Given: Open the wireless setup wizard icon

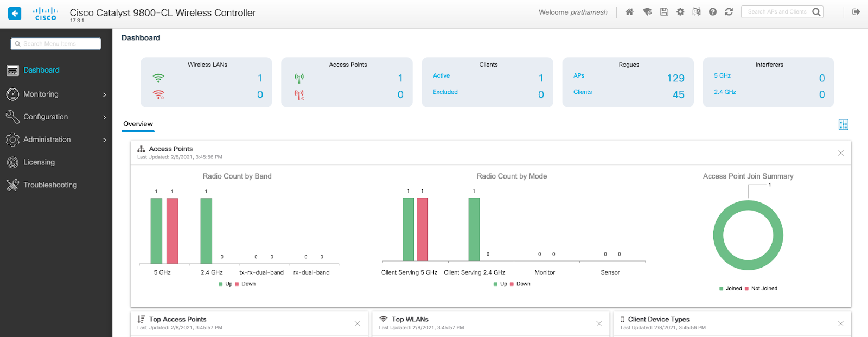Looking at the screenshot, I should (x=647, y=12).
